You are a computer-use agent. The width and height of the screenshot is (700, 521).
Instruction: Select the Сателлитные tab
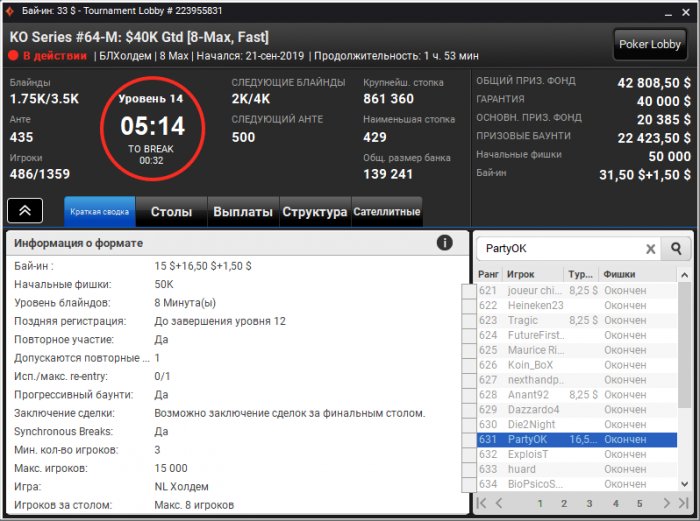click(386, 212)
